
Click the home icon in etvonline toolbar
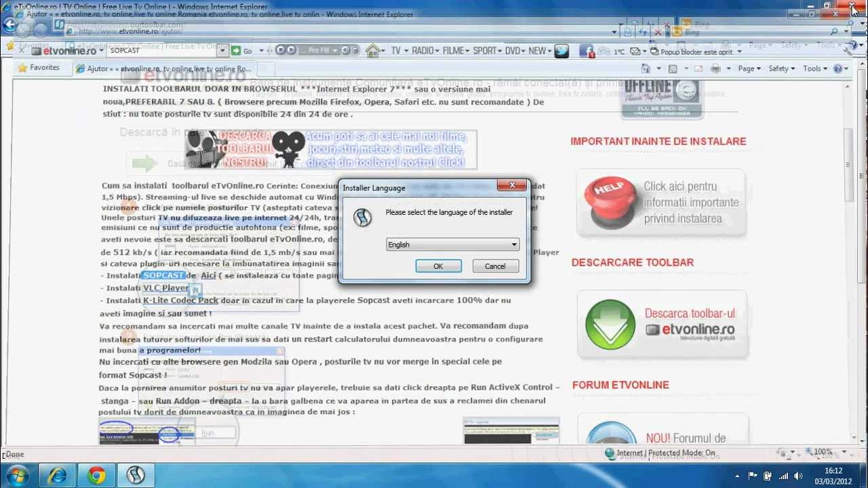point(372,51)
